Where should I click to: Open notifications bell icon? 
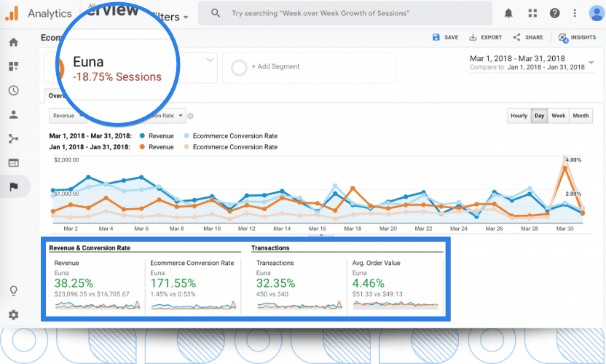pos(508,14)
